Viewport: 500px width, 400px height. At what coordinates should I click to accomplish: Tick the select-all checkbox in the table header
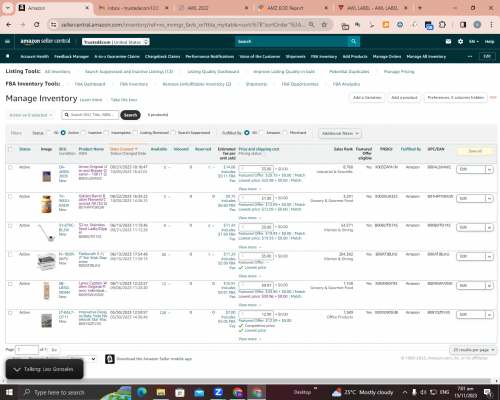click(x=10, y=149)
